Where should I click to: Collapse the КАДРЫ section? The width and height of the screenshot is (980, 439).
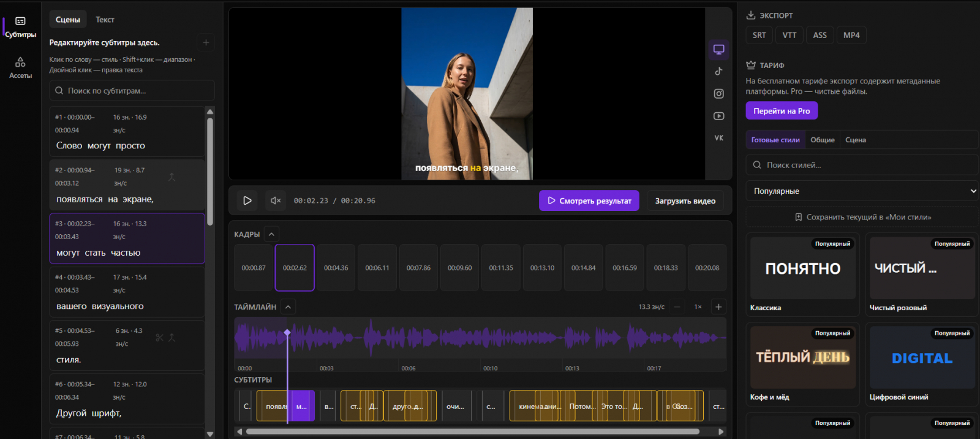271,234
